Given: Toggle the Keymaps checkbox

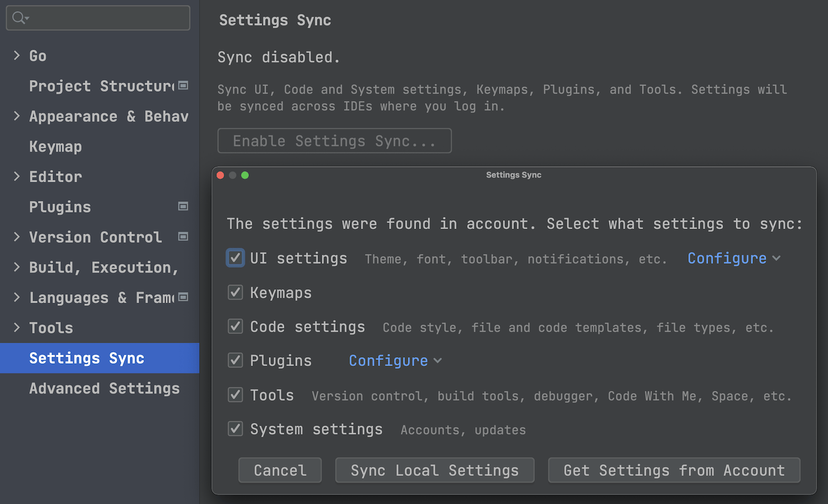Looking at the screenshot, I should coord(235,293).
